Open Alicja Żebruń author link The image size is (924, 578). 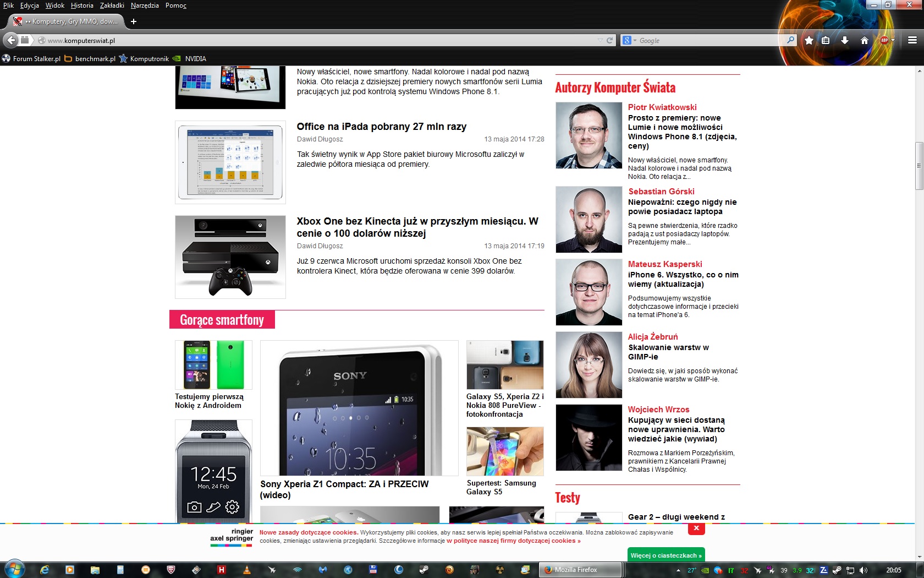[x=653, y=337]
